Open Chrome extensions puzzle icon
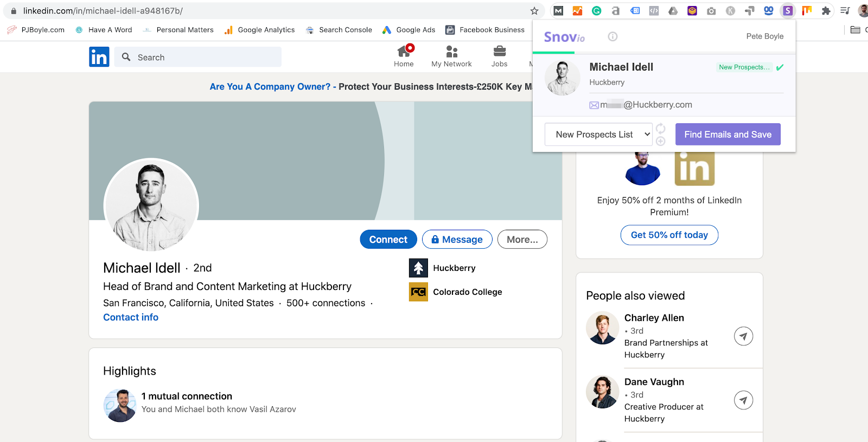868x442 pixels. (826, 11)
